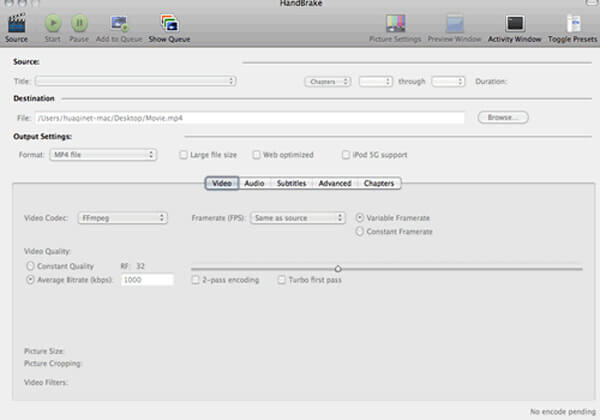Click the Add to Queue icon
This screenshot has width=600, height=420.
pos(119,24)
